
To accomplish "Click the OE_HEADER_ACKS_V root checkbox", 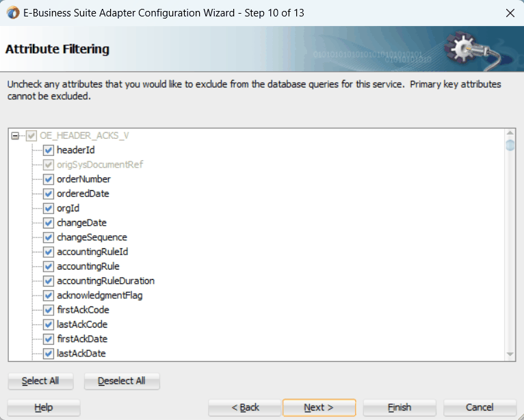I will pyautogui.click(x=31, y=135).
